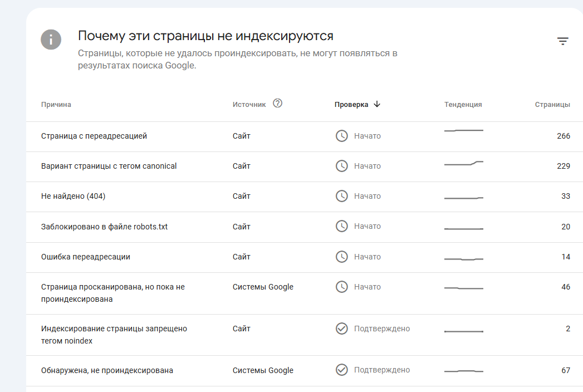Click help icon next to Источник

278,103
